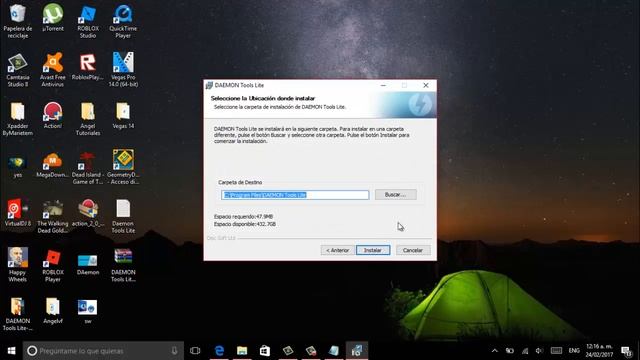Image resolution: width=640 pixels, height=360 pixels.
Task: Select the Vegas 14 folder icon
Action: [123, 115]
